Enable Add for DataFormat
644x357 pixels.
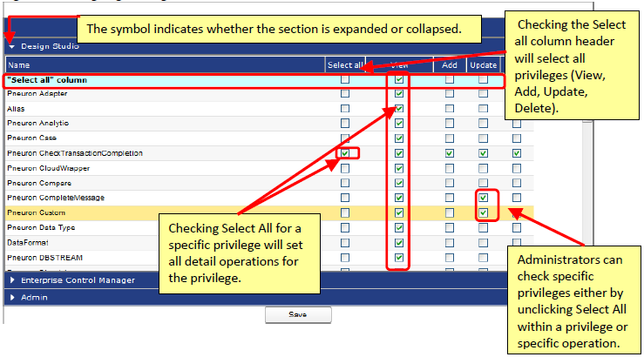450,243
